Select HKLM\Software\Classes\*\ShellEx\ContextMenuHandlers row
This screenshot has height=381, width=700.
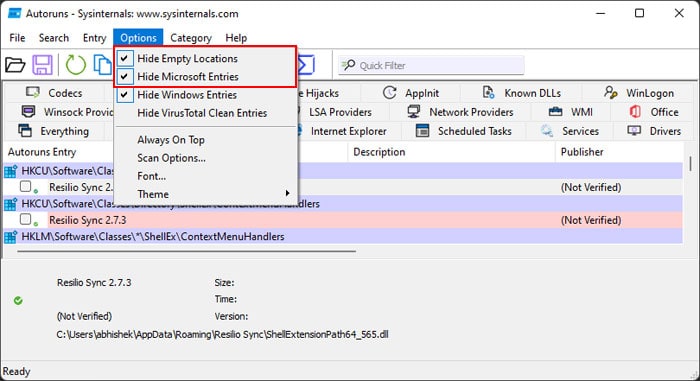click(x=343, y=236)
